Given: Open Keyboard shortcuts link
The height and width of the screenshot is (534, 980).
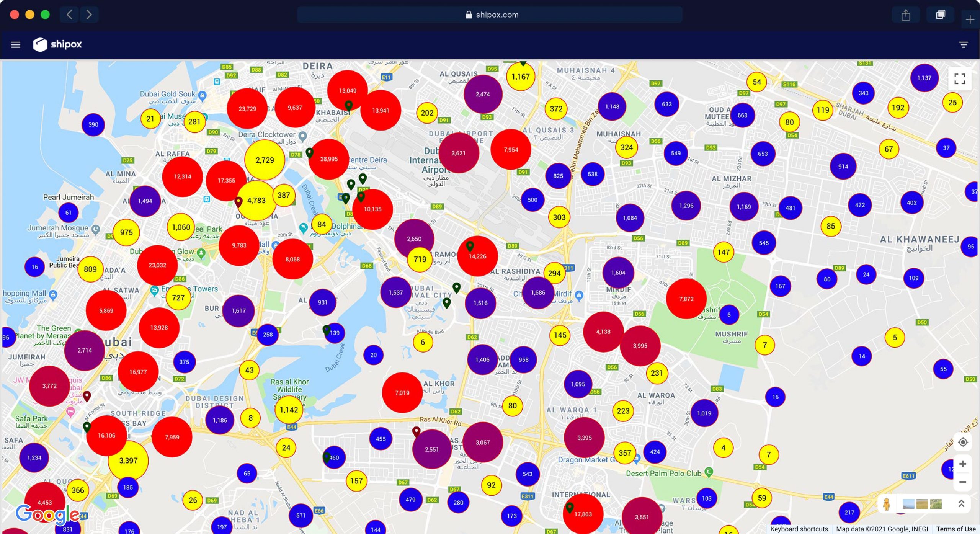Looking at the screenshot, I should click(x=799, y=529).
